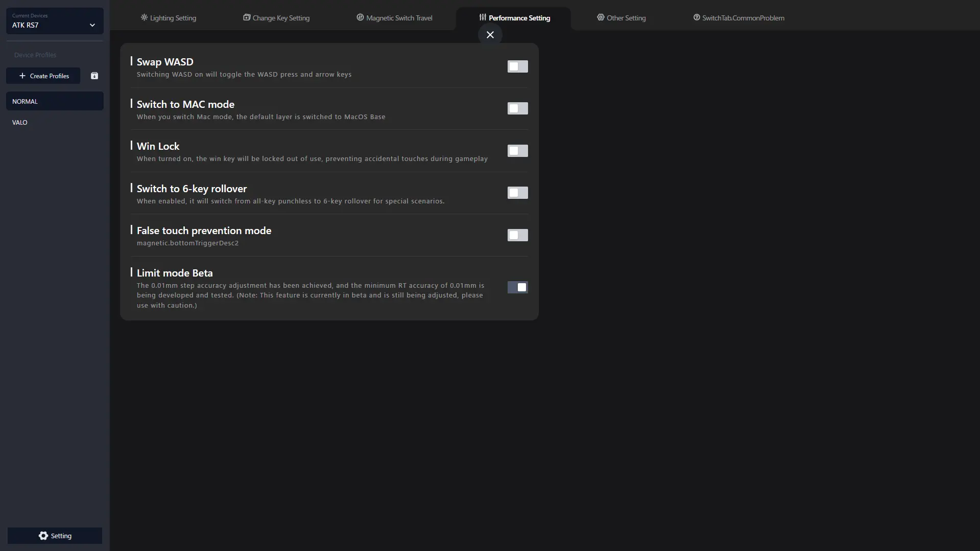Open the Setting button at bottom

[x=55, y=536]
